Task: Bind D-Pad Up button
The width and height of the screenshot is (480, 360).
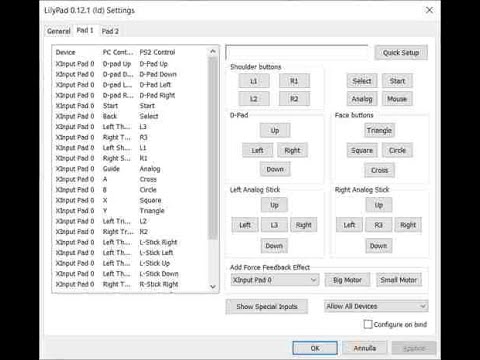Action: [275, 130]
